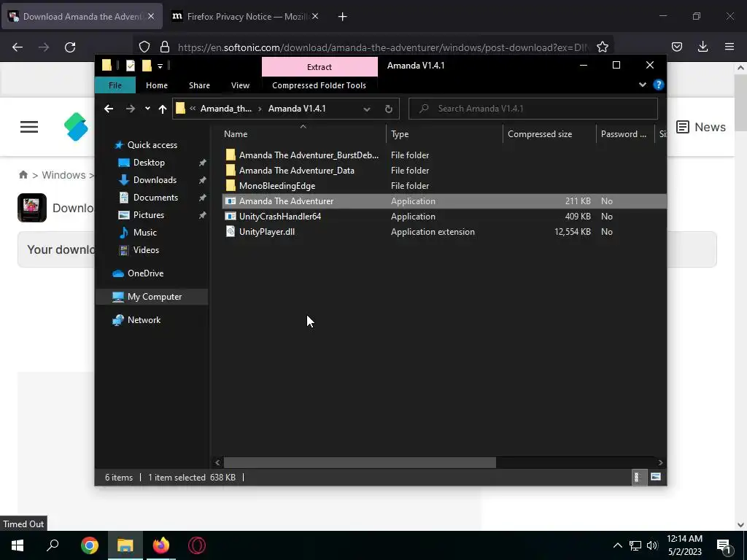The width and height of the screenshot is (747, 560).
Task: Open the Compressed Folder Tools tab
Action: pos(320,85)
